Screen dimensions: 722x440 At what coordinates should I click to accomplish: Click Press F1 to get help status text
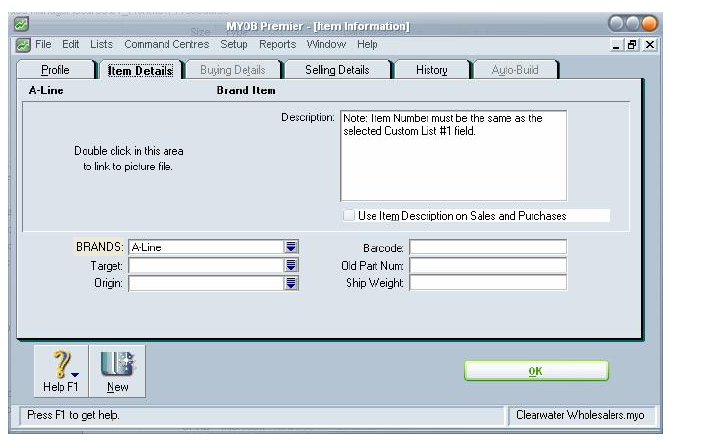coord(73,415)
